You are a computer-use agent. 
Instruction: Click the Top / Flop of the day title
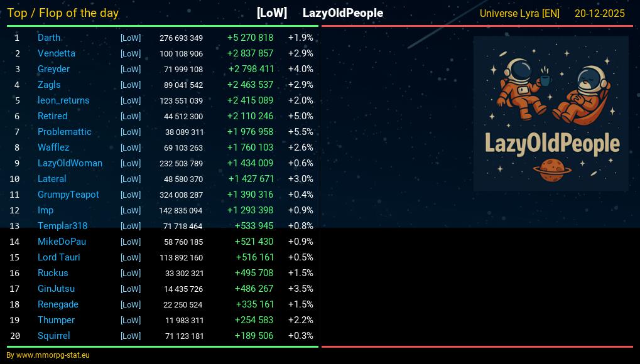point(63,13)
